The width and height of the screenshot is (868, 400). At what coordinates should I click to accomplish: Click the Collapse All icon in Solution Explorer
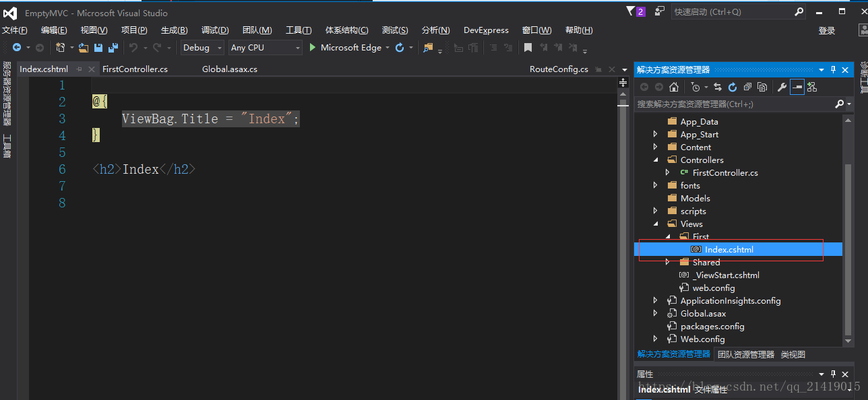(747, 87)
